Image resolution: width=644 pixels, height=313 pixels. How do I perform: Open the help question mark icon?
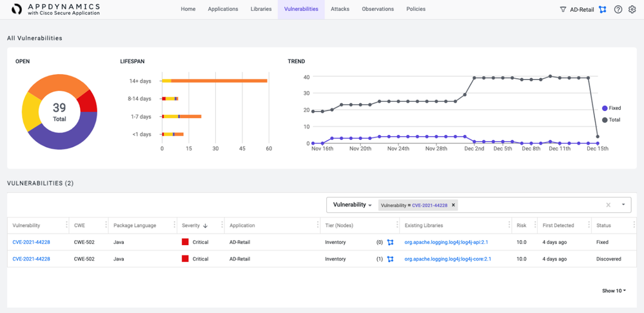618,10
